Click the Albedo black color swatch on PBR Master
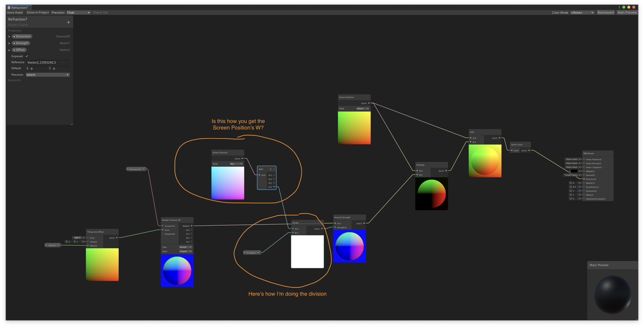Image resolution: width=644 pixels, height=327 pixels. coord(574,171)
